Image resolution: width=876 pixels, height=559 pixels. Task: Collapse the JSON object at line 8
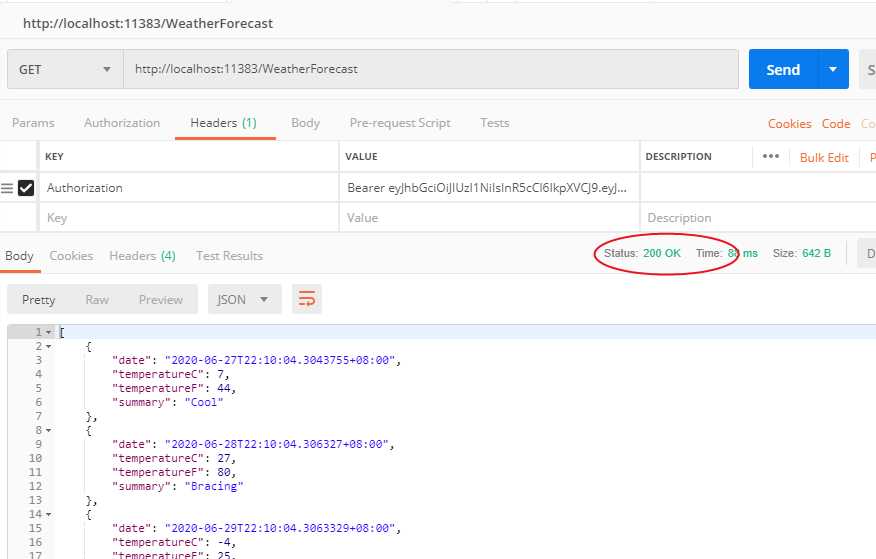coord(49,431)
